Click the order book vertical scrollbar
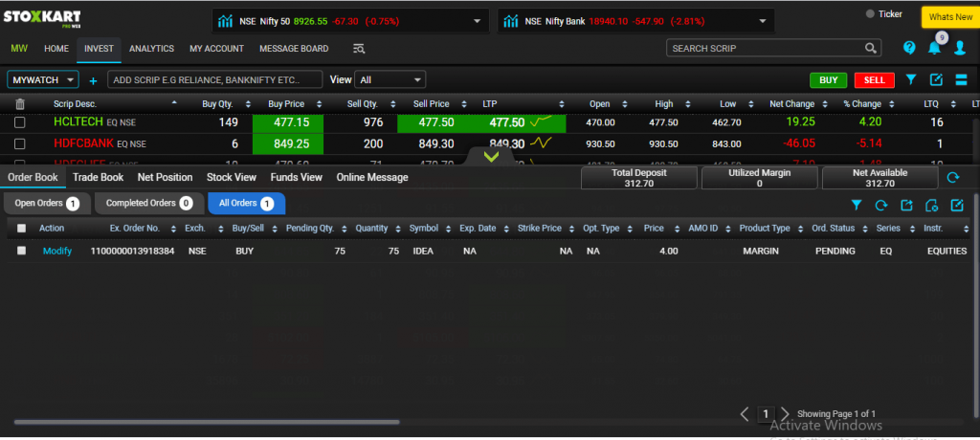Image resolution: width=980 pixels, height=440 pixels. click(976, 305)
